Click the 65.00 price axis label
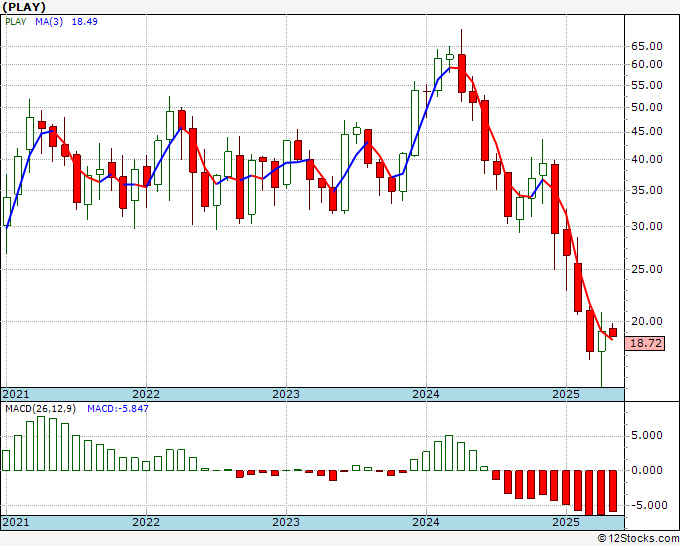Viewport: 680px width, 546px height. [647, 46]
